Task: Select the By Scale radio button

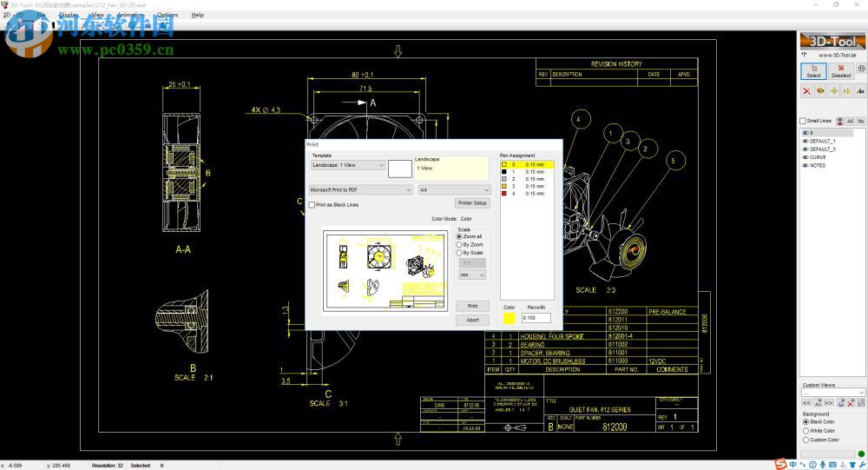Action: tap(459, 253)
